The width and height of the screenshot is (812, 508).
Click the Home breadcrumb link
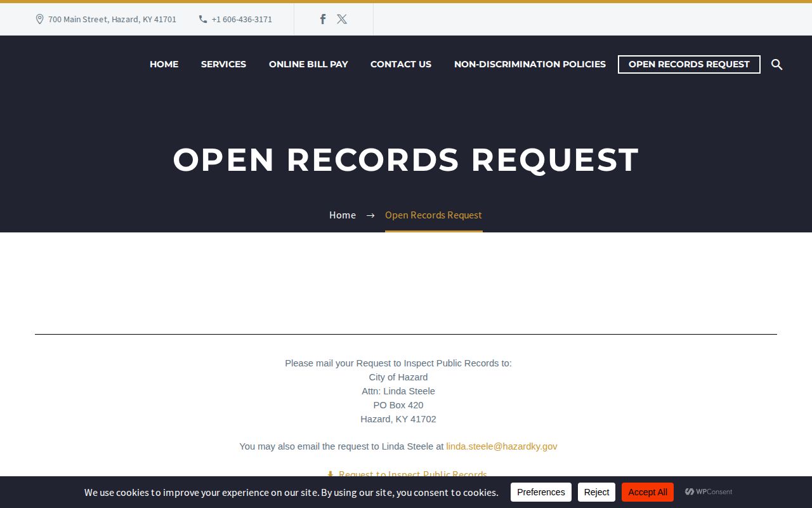pos(343,215)
